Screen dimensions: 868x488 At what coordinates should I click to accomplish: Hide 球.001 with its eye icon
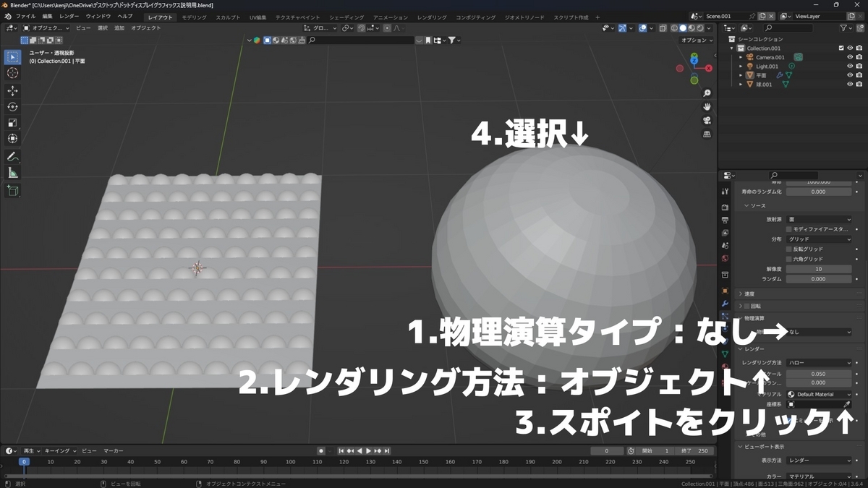pyautogui.click(x=849, y=84)
